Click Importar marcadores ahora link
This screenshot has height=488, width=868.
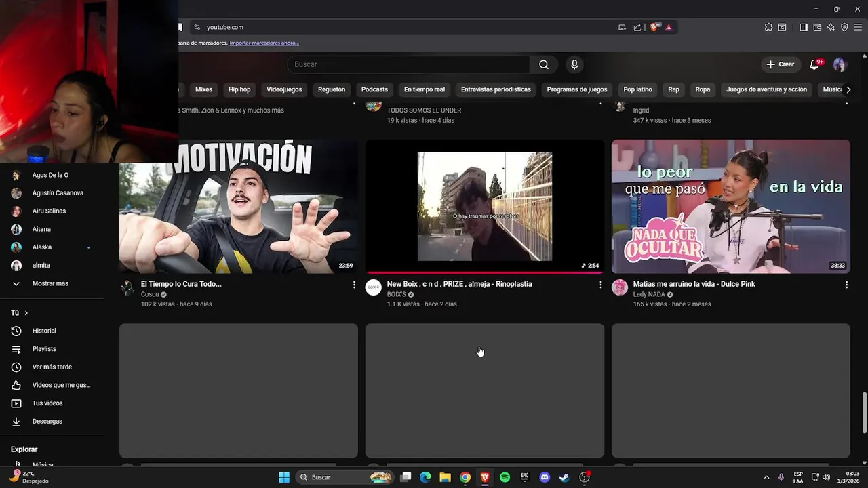pyautogui.click(x=264, y=43)
